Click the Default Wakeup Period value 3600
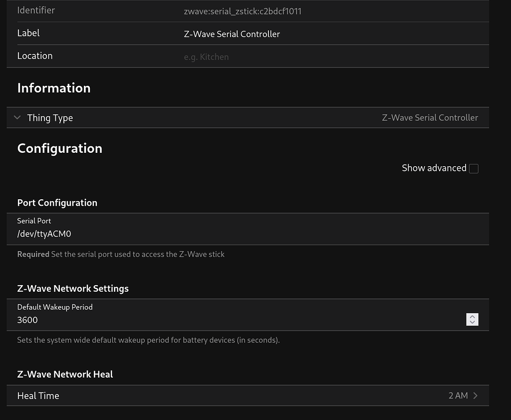The image size is (511, 420). click(x=27, y=320)
